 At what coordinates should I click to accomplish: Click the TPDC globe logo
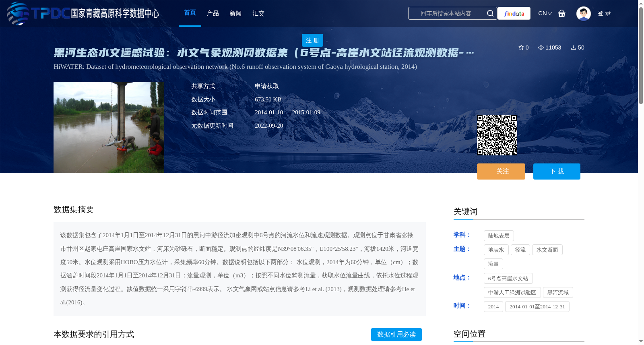tap(18, 13)
